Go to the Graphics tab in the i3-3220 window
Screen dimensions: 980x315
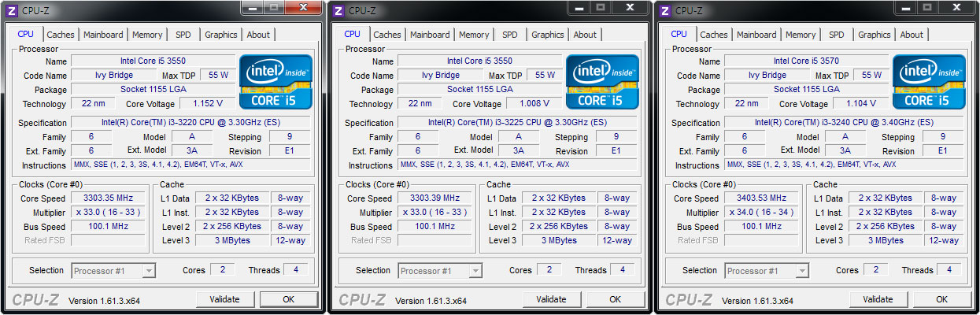pyautogui.click(x=221, y=35)
